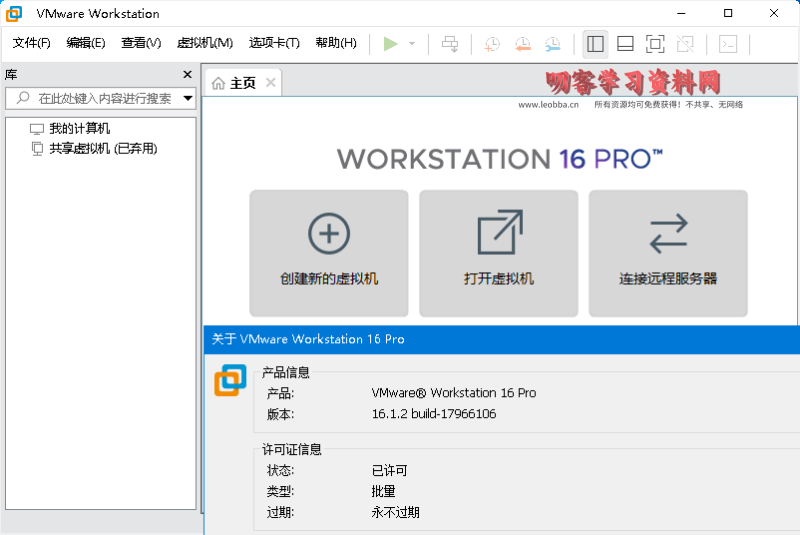Select 共享虚拟机 (已弃用) tree item
This screenshot has width=800, height=535.
pyautogui.click(x=103, y=148)
